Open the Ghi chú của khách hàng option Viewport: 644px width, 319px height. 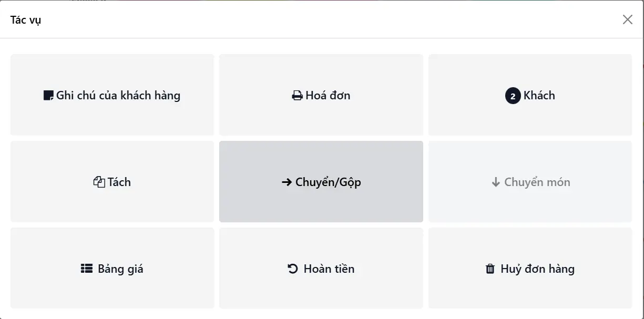pos(118,96)
